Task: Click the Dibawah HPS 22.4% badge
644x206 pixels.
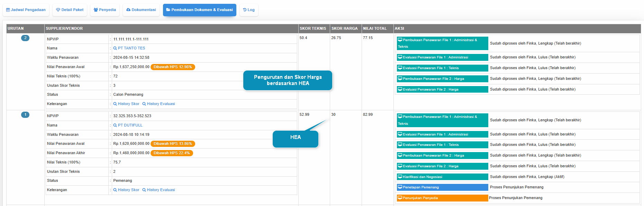Action: [172, 153]
